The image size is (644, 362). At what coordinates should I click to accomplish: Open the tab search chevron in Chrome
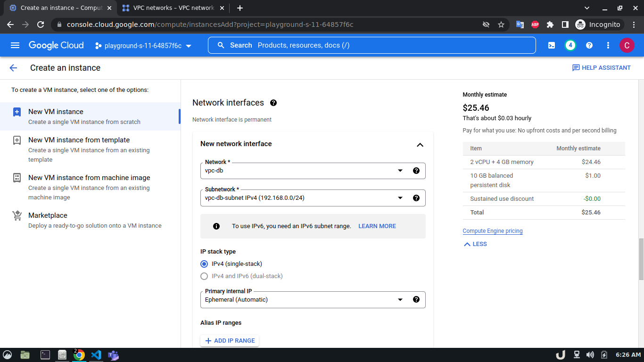click(x=587, y=8)
